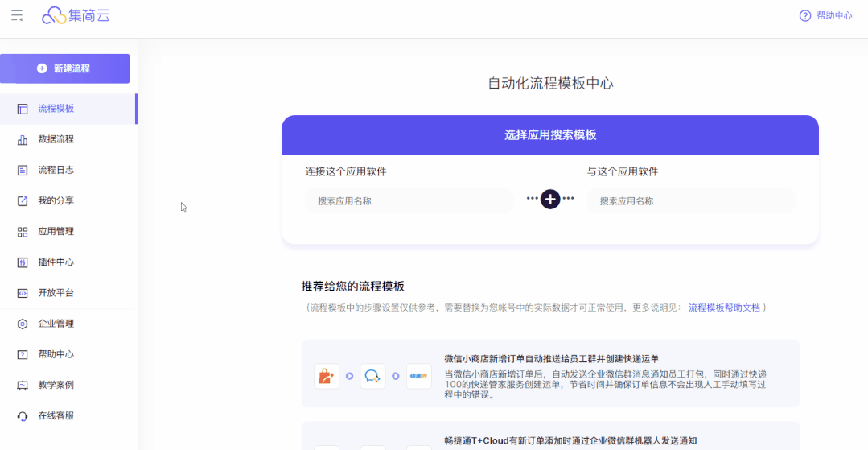
Task: Click the 选择应用搜索模板 banner heading
Action: pos(550,134)
